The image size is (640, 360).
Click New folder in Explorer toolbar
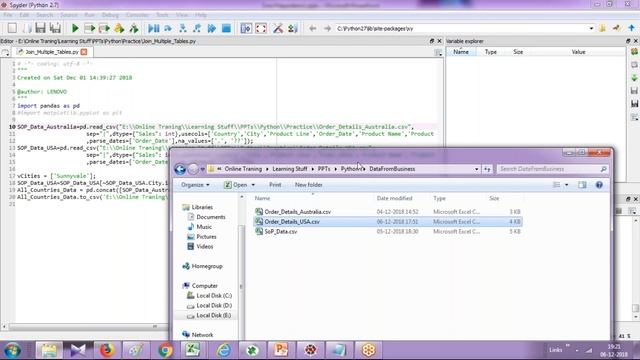[x=309, y=185]
